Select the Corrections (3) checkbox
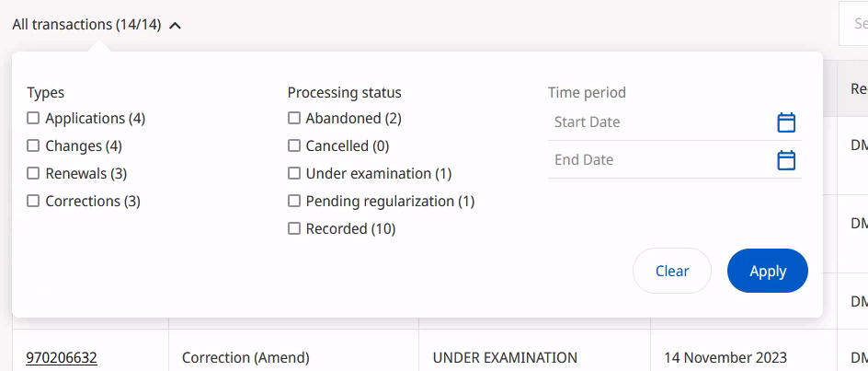Image resolution: width=868 pixels, height=371 pixels. tap(34, 201)
